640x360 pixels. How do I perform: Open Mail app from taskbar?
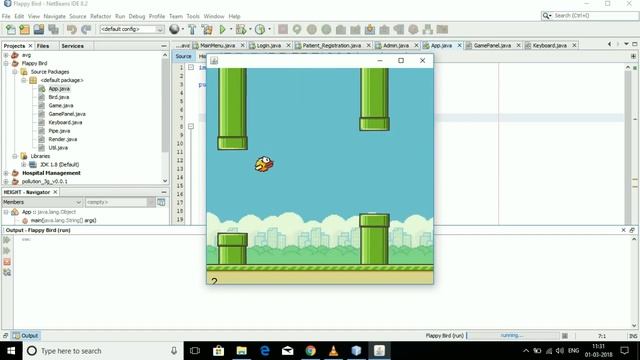pyautogui.click(x=288, y=351)
